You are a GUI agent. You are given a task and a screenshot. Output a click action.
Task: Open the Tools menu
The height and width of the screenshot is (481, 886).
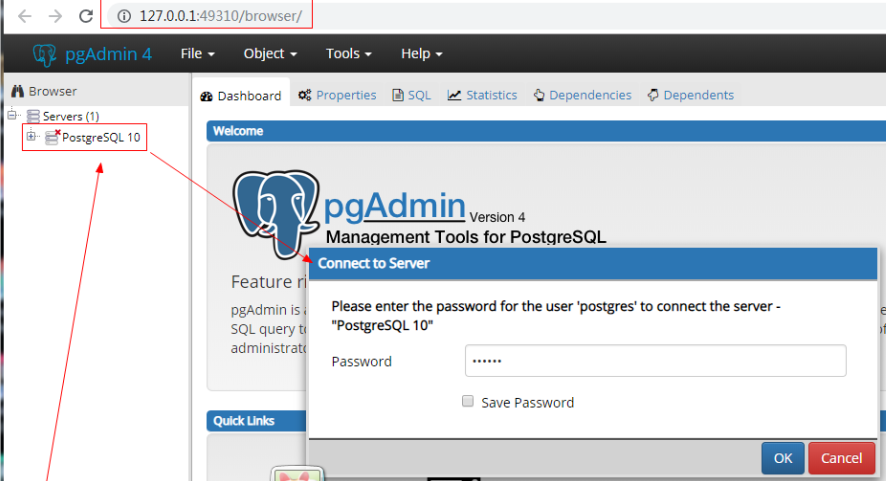coord(349,54)
